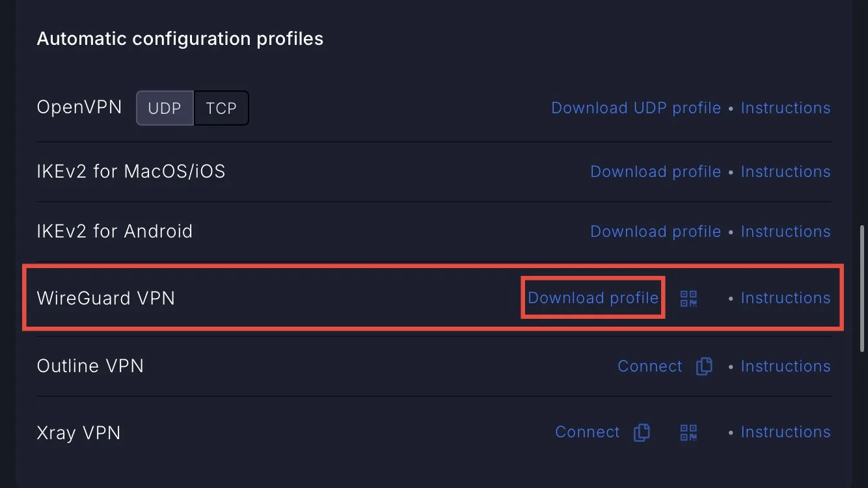Connect to Xray VPN
The image size is (868, 488).
click(587, 432)
